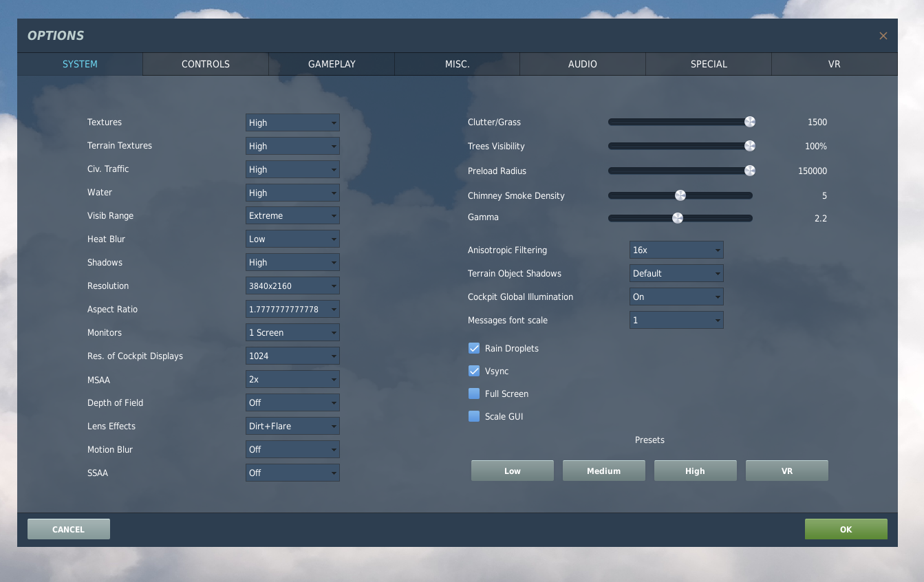Image resolution: width=924 pixels, height=582 pixels.
Task: Click the OPTIONS window title
Action: 56,36
